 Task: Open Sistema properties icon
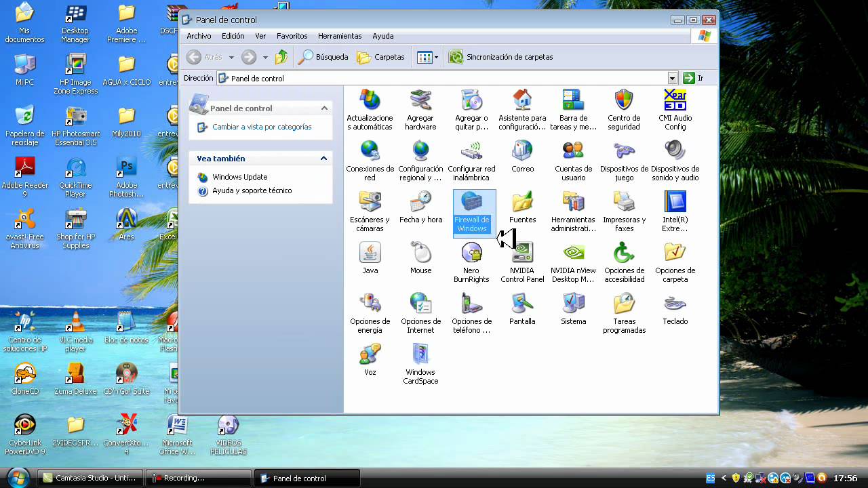[x=574, y=308]
